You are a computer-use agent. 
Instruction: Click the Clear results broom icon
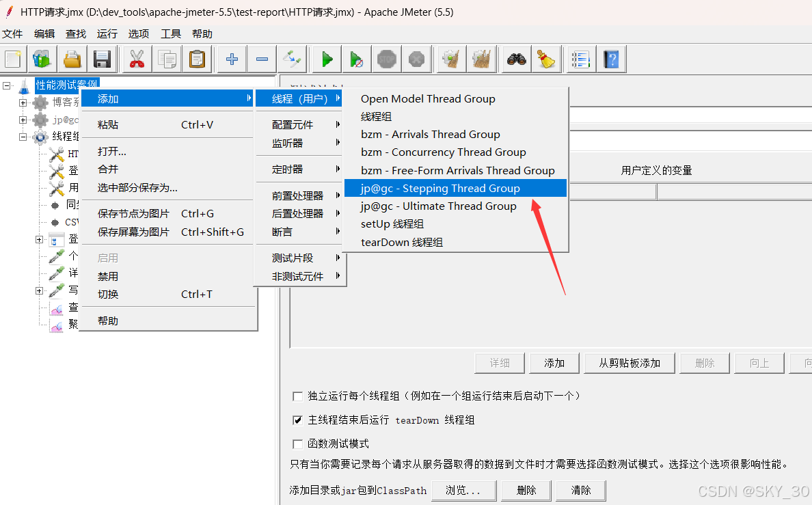tap(451, 59)
